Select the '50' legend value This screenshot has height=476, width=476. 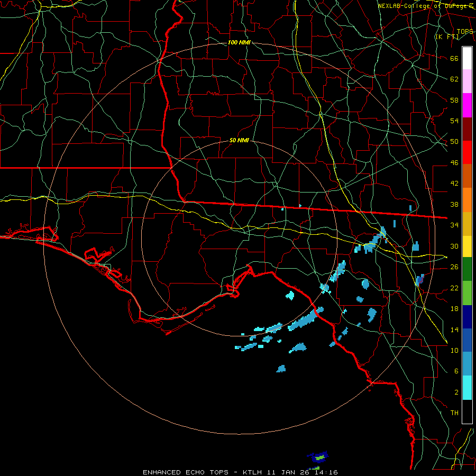[x=454, y=142]
